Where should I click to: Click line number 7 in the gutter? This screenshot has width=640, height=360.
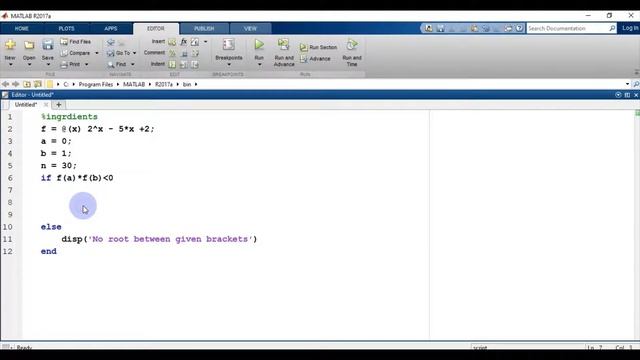pyautogui.click(x=10, y=190)
